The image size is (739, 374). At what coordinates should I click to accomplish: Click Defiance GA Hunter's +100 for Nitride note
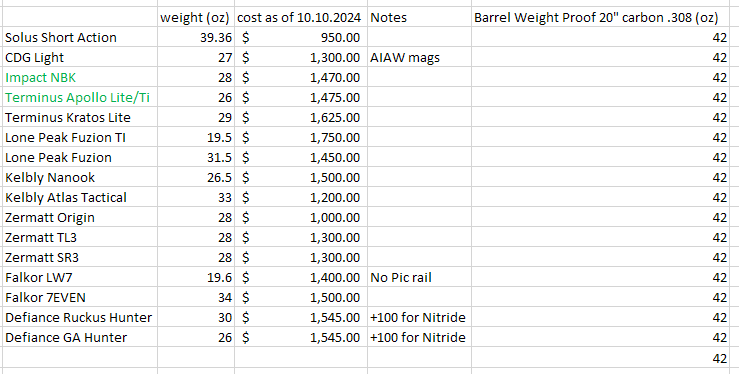(419, 337)
